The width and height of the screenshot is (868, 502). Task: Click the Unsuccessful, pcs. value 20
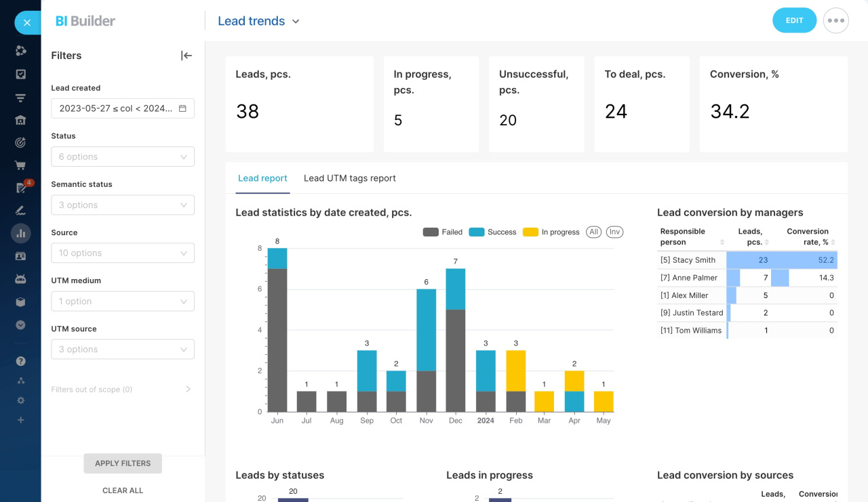[x=508, y=121]
